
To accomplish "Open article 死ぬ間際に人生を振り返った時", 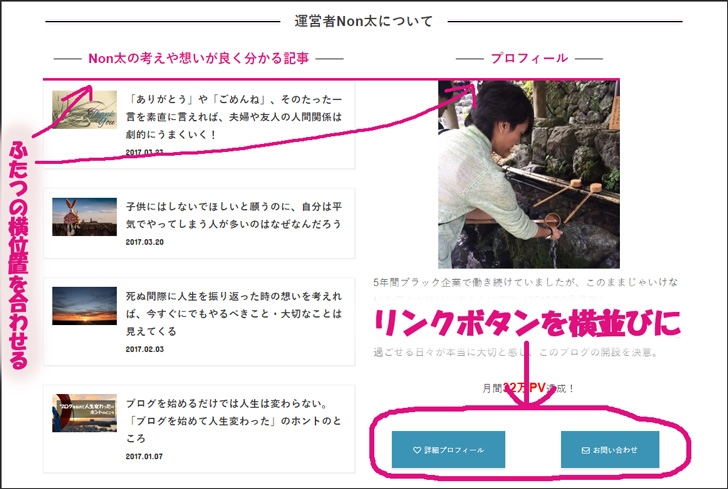I will [x=235, y=311].
